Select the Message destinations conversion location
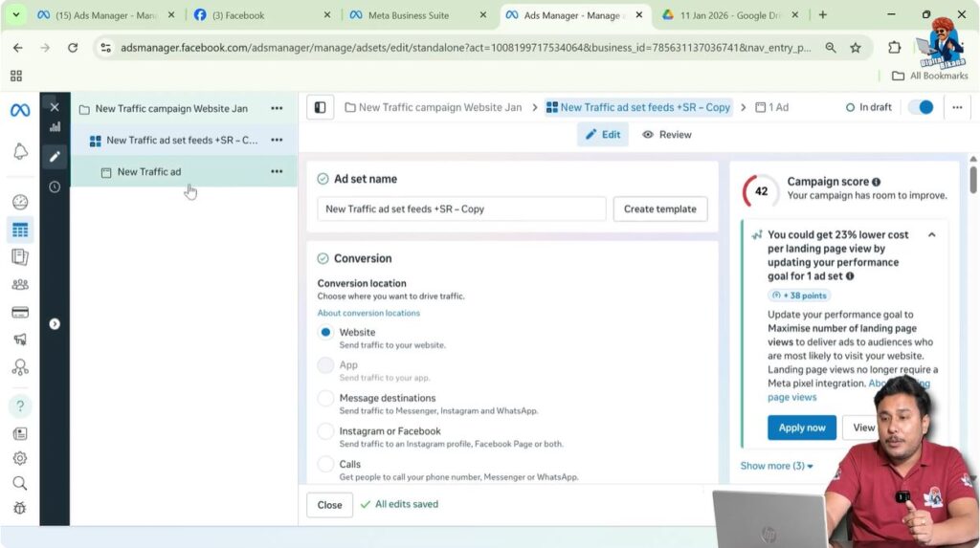Viewport: 980px width, 548px height. [x=326, y=399]
